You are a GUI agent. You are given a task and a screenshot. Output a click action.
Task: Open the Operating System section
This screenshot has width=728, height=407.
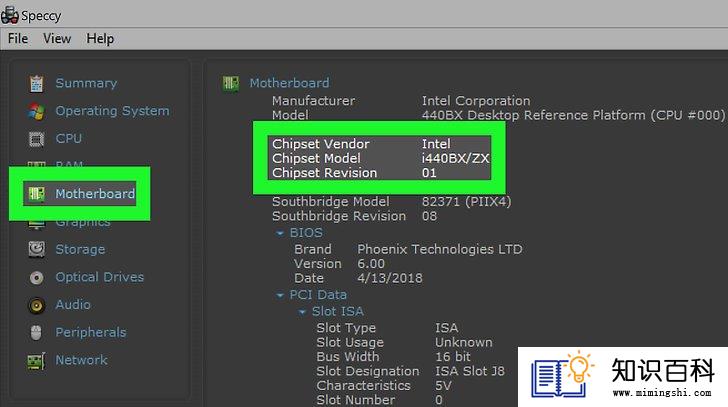(x=112, y=111)
